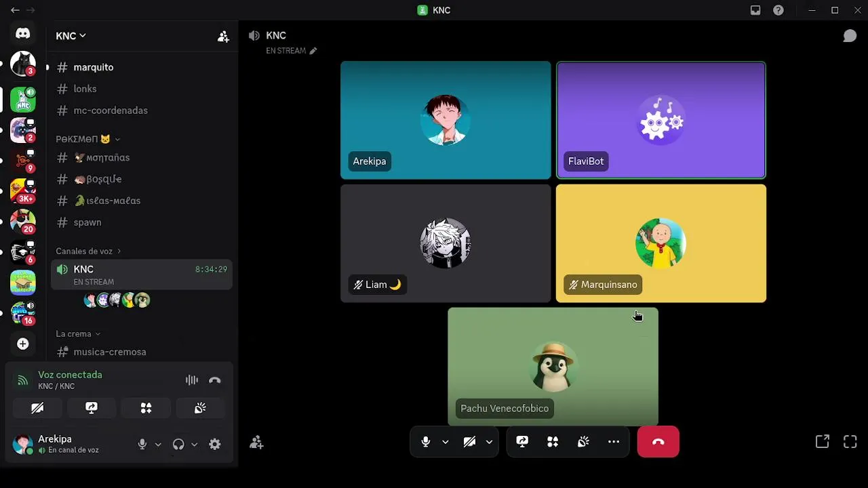Open the lonks text channel
868x488 pixels.
[142, 89]
